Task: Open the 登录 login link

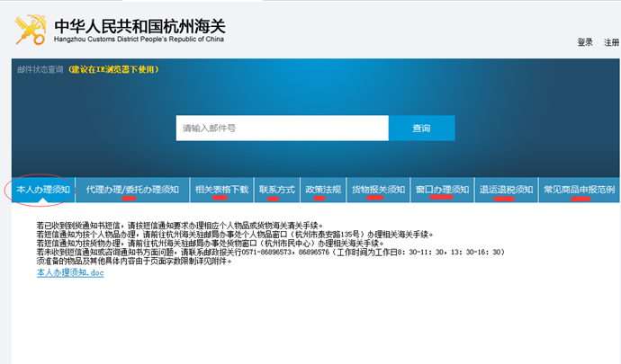Action: pyautogui.click(x=585, y=42)
